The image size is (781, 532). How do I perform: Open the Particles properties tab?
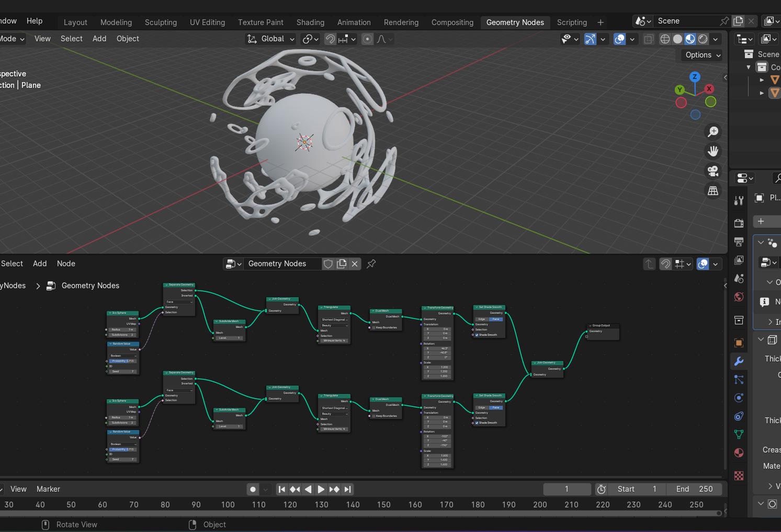(x=739, y=379)
